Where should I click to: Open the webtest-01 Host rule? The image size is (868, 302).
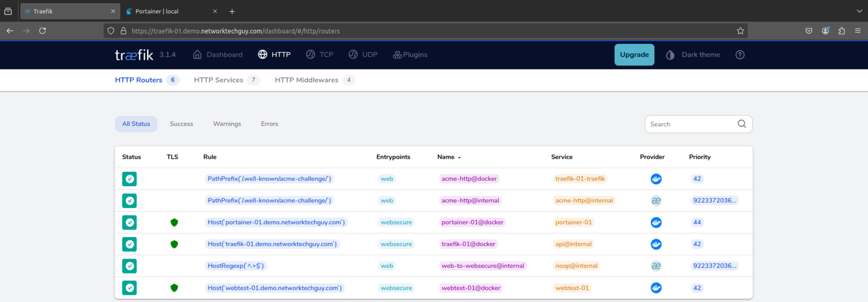pyautogui.click(x=275, y=288)
